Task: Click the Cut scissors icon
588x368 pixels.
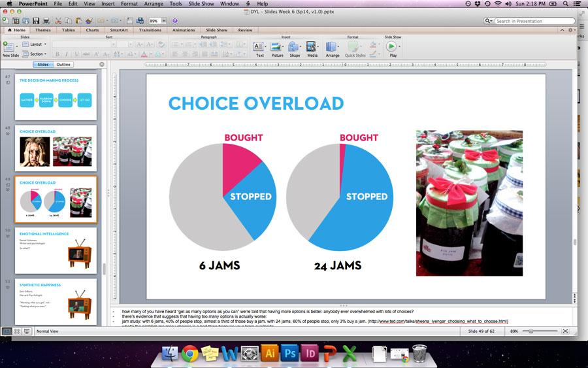Action: point(58,21)
